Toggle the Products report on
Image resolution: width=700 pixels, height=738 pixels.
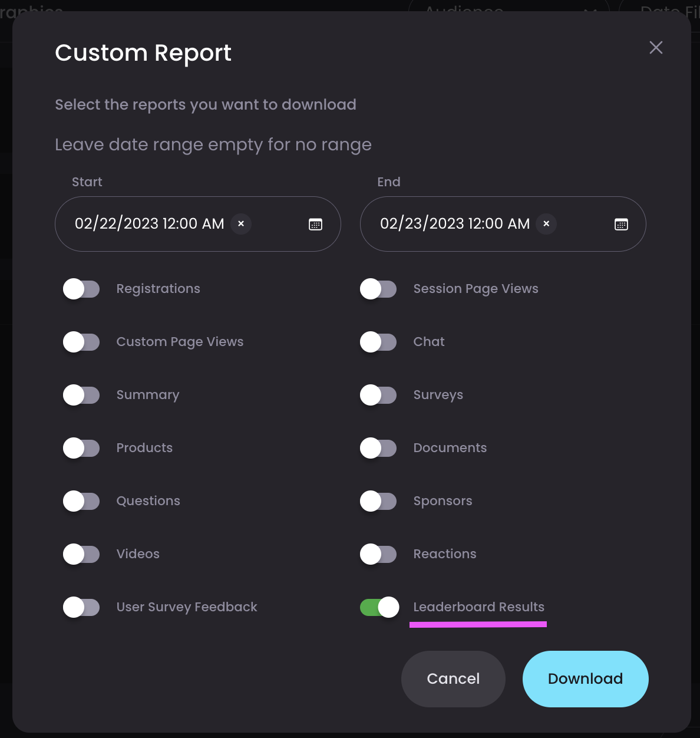click(81, 448)
